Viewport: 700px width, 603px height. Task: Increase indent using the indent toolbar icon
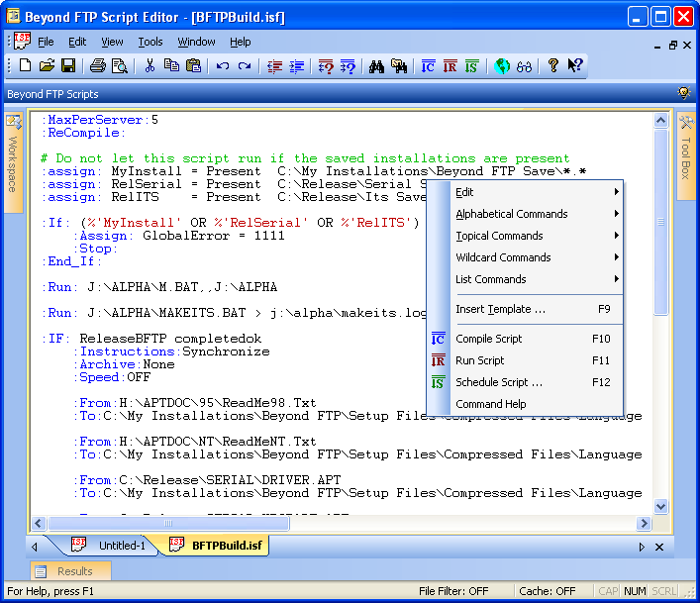(x=296, y=66)
